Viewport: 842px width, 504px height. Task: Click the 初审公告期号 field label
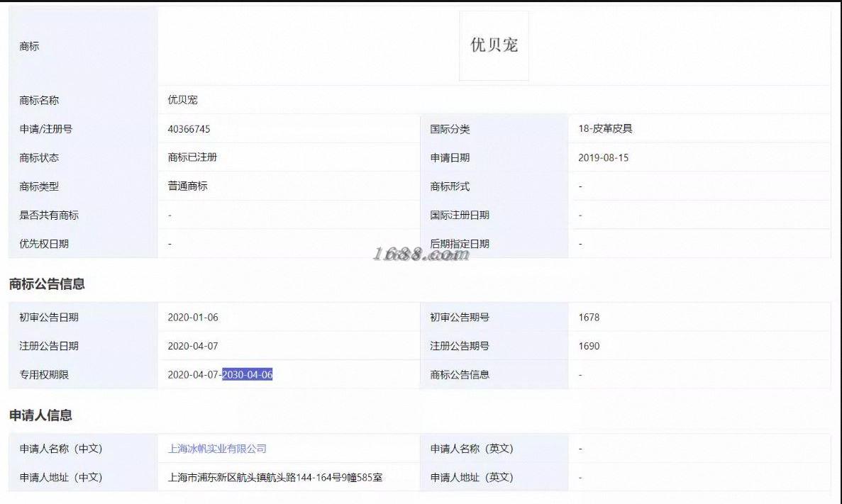pos(459,317)
